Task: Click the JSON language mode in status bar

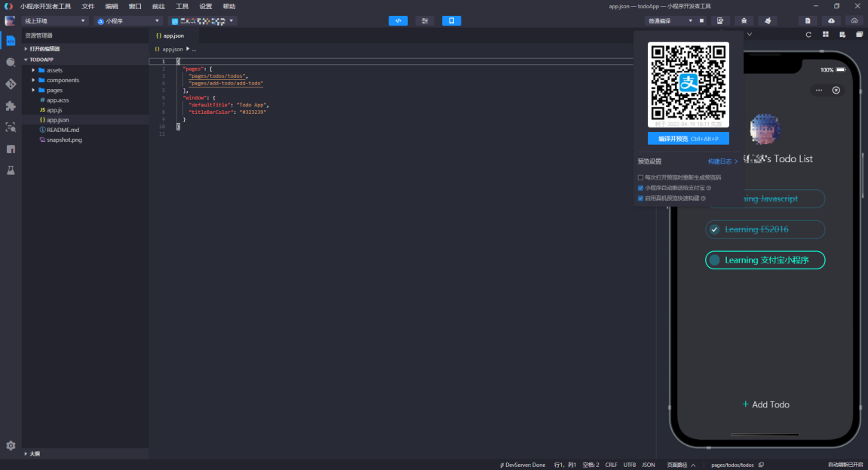Action: point(649,465)
